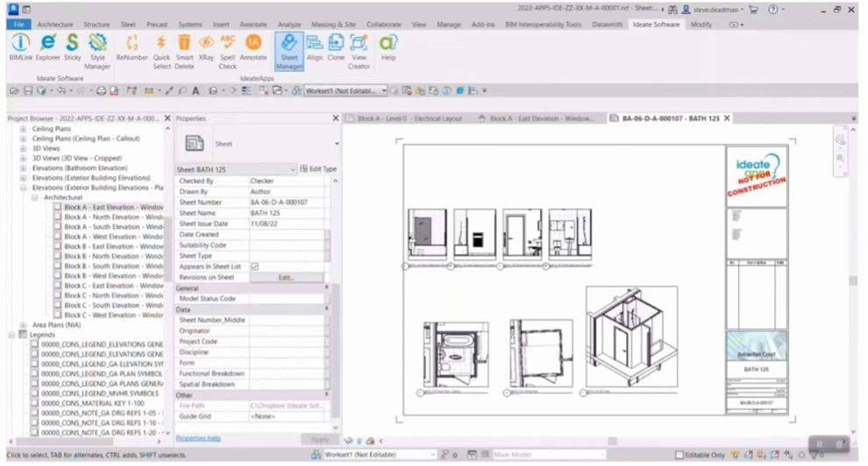Click Save icon in quick access toolbar
868x466 pixels.
point(28,91)
